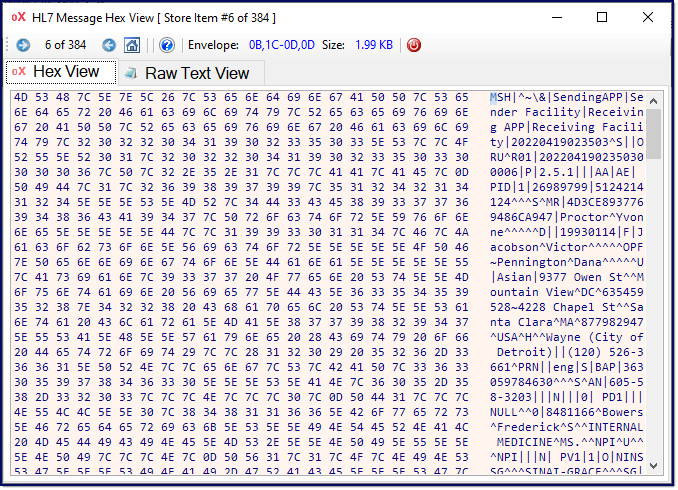This screenshot has height=490, width=678.
Task: Click text line '9486CA947|Proctor^Yvon'
Action: 566,218
